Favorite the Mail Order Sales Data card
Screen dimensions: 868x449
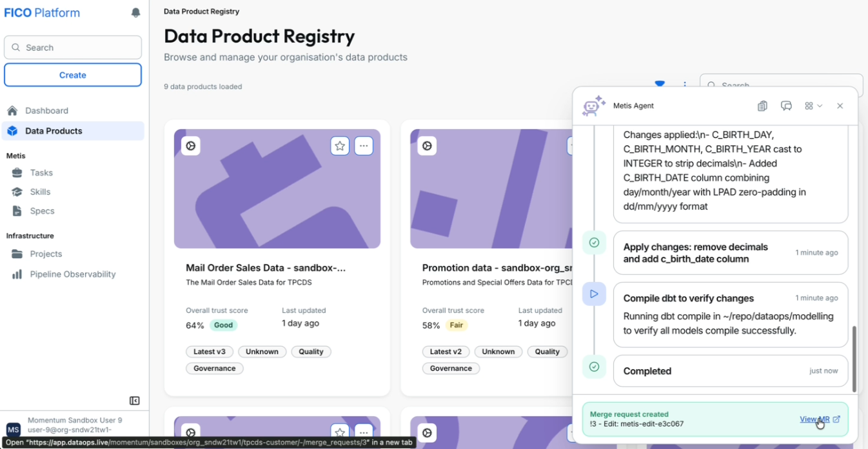point(340,146)
